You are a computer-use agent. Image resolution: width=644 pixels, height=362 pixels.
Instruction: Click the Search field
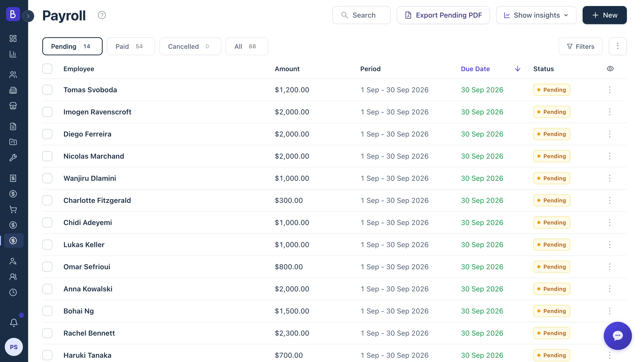pos(361,15)
